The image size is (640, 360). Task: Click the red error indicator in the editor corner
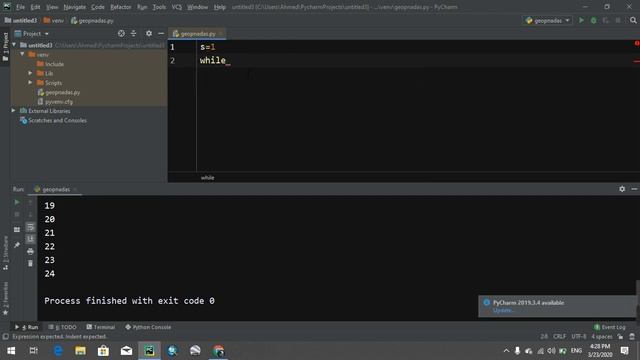(637, 43)
